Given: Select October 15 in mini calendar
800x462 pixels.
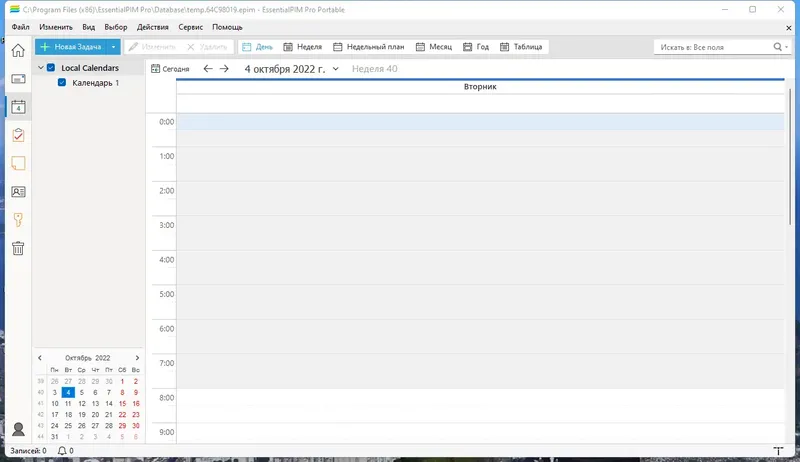Looking at the screenshot, I should 122,403.
